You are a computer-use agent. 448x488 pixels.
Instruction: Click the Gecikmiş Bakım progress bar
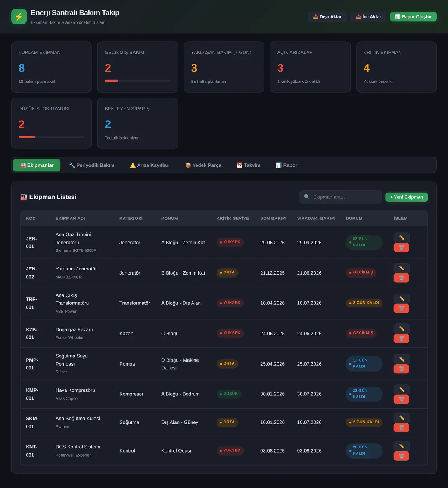point(138,81)
